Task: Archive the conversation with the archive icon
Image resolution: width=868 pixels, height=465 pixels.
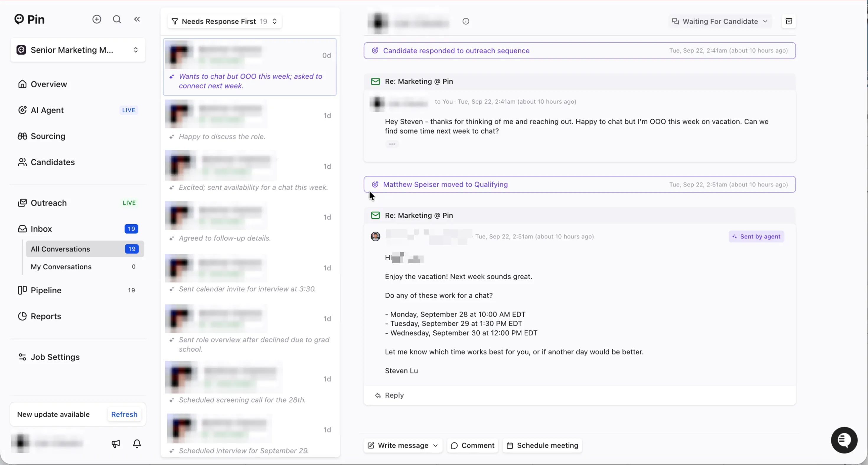Action: pos(789,21)
